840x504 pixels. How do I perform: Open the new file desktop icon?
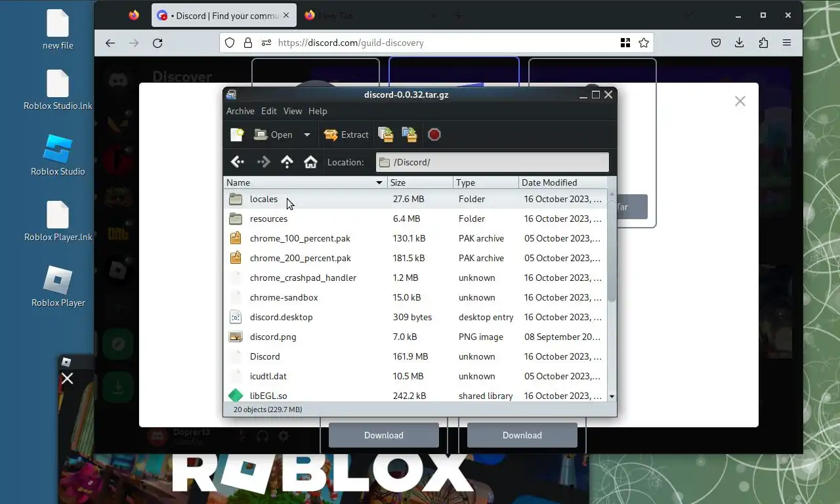(x=58, y=30)
